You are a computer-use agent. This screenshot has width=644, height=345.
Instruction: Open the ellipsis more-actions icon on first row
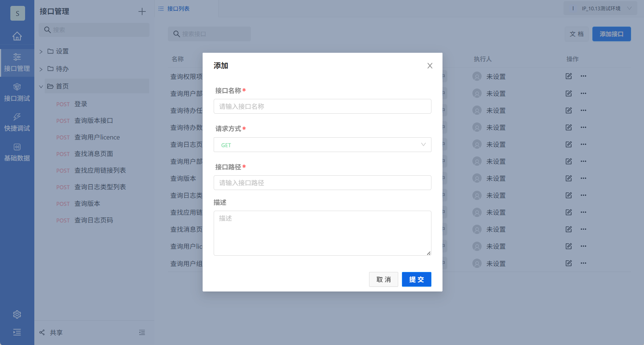[x=583, y=76]
